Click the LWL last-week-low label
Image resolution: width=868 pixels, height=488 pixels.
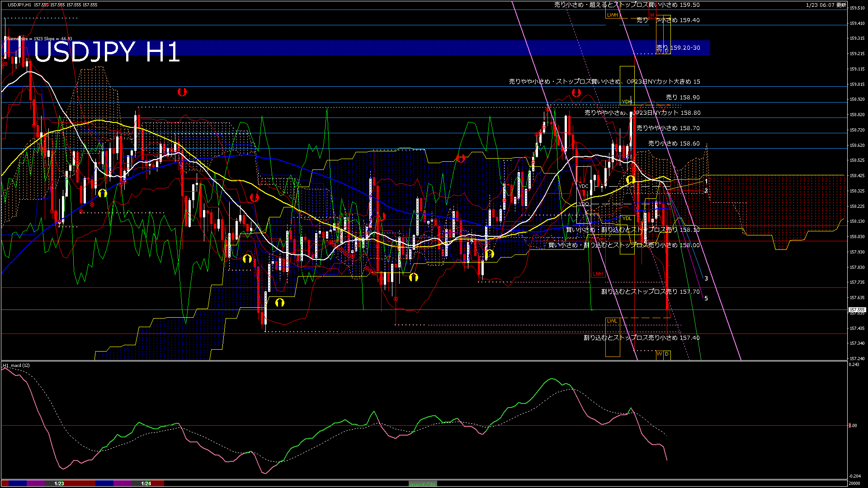pos(613,321)
